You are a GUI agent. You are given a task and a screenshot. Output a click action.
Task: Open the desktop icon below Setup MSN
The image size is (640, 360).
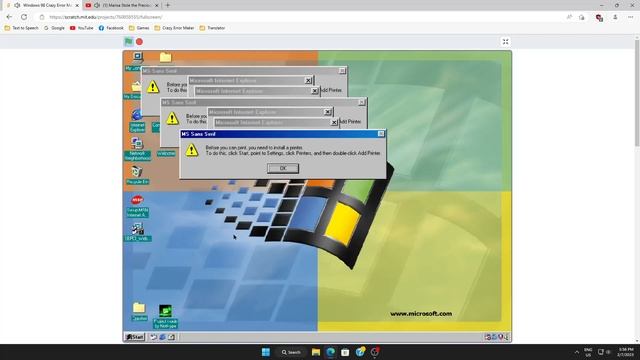[138, 232]
